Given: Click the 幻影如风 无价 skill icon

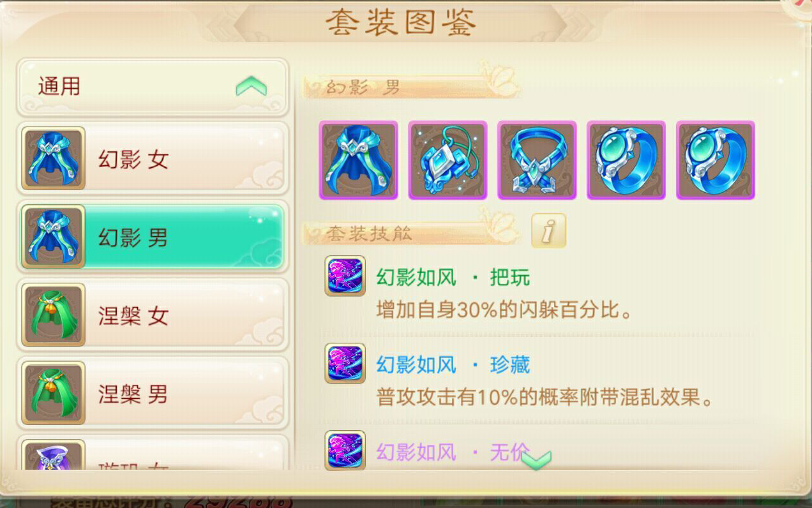Looking at the screenshot, I should (x=345, y=450).
